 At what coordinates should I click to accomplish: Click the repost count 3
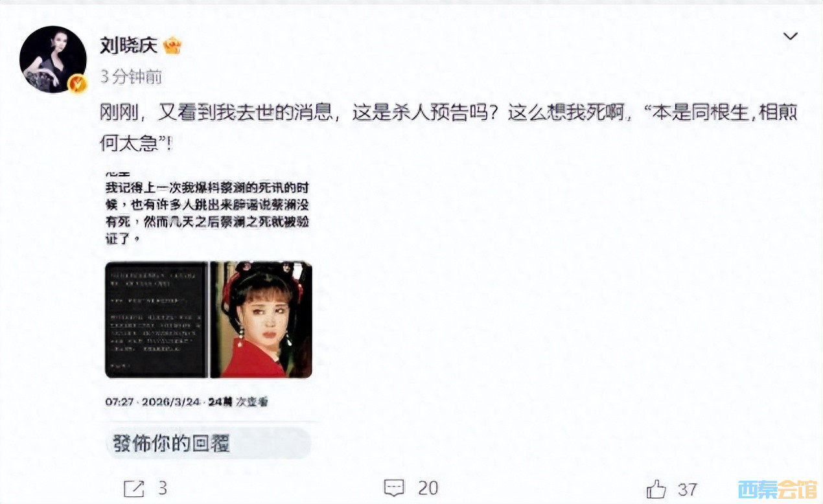pyautogui.click(x=163, y=488)
